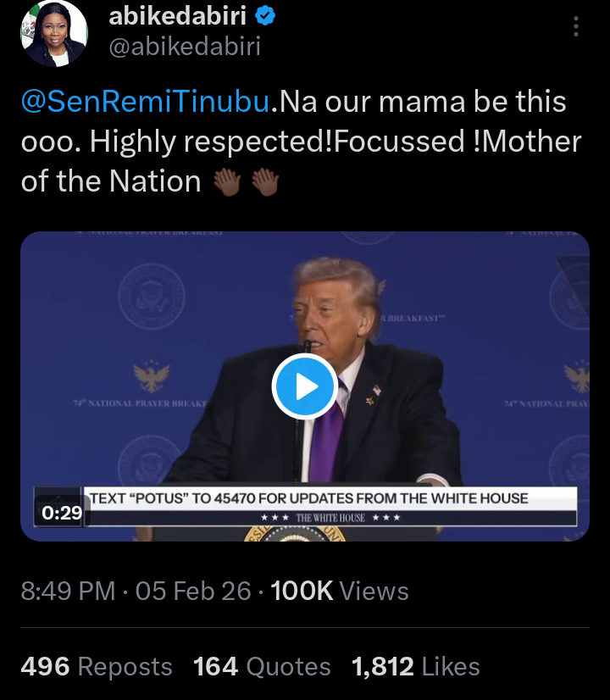Click the "TEXT POTUS TO 45470" video banner

[x=308, y=497]
